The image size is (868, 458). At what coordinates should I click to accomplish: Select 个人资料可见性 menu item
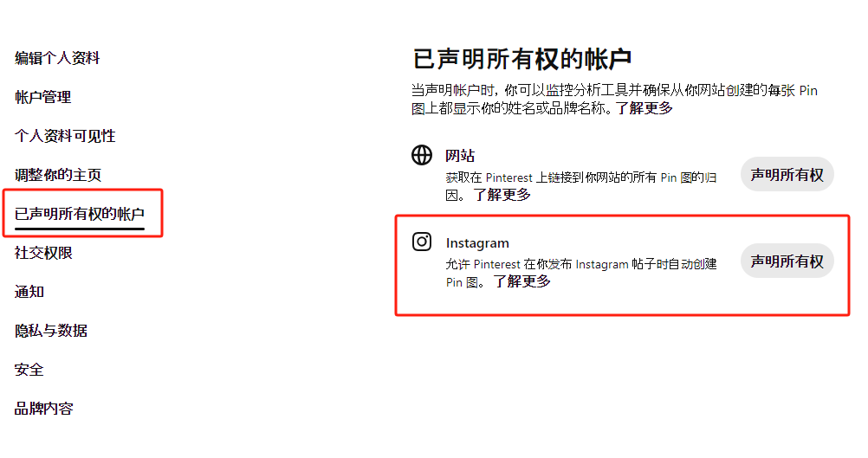pyautogui.click(x=65, y=136)
